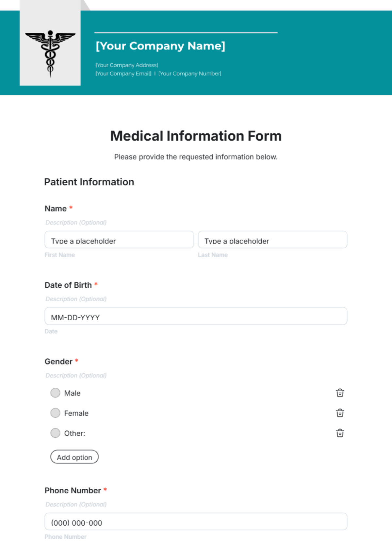This screenshot has height=556, width=392.
Task: Click the MM-DD-YYYY date field
Action: 196,316
